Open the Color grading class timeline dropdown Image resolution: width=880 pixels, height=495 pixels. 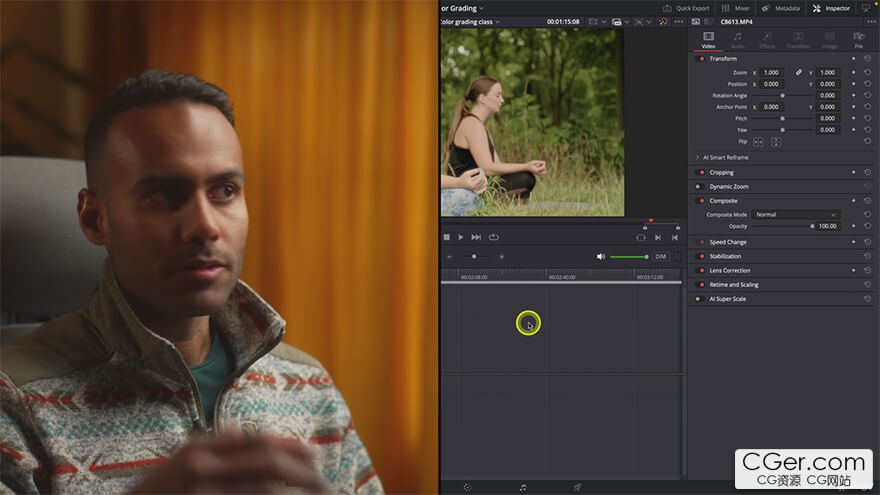click(x=498, y=22)
